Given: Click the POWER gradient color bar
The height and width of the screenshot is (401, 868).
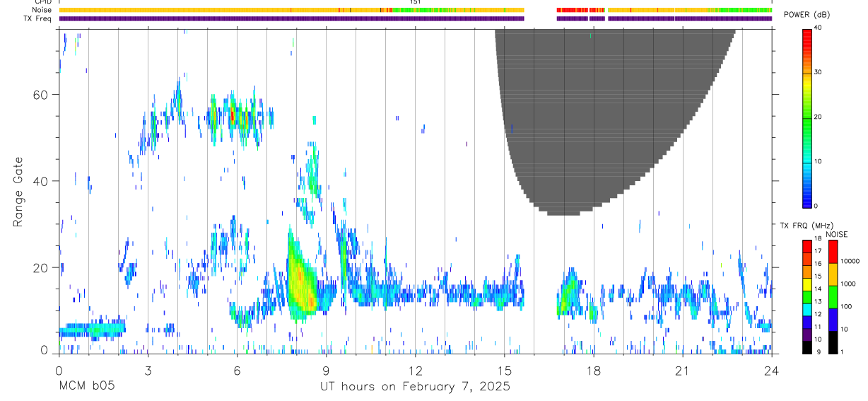Looking at the screenshot, I should [x=807, y=117].
